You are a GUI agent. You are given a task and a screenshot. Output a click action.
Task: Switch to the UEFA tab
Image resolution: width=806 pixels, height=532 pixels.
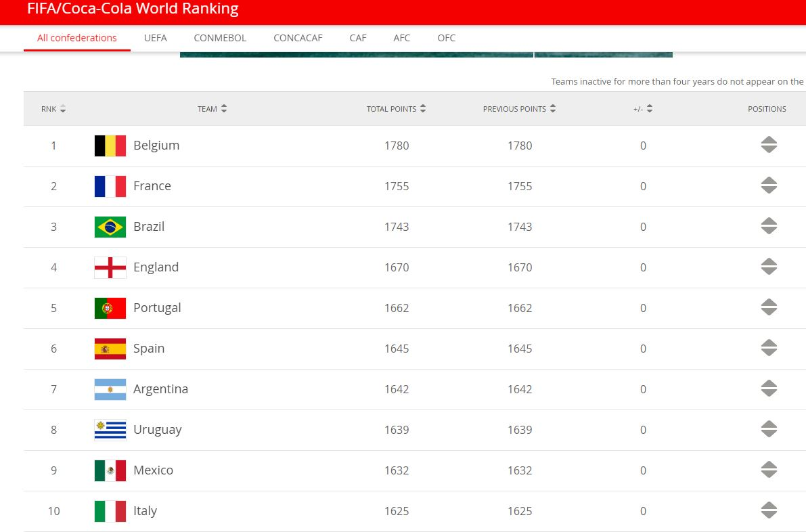pos(155,38)
